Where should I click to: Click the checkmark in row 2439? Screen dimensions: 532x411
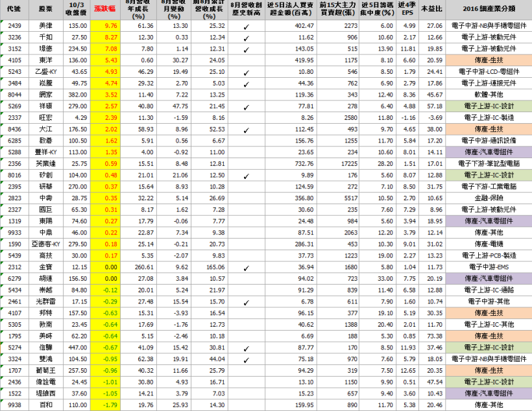[x=247, y=27]
